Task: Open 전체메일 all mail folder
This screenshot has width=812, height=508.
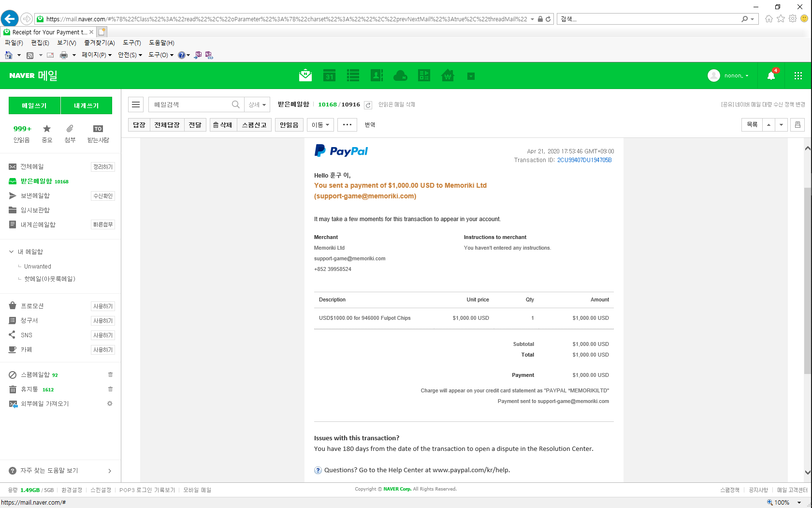Action: point(32,166)
